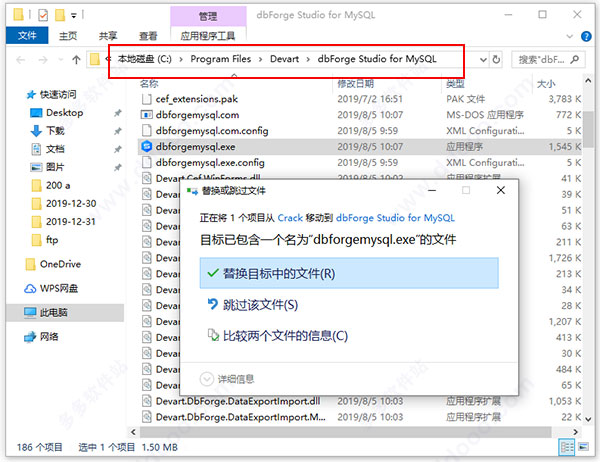600x462 pixels.
Task: Click the horizontal scrollbar right arrow
Action: [x=575, y=432]
